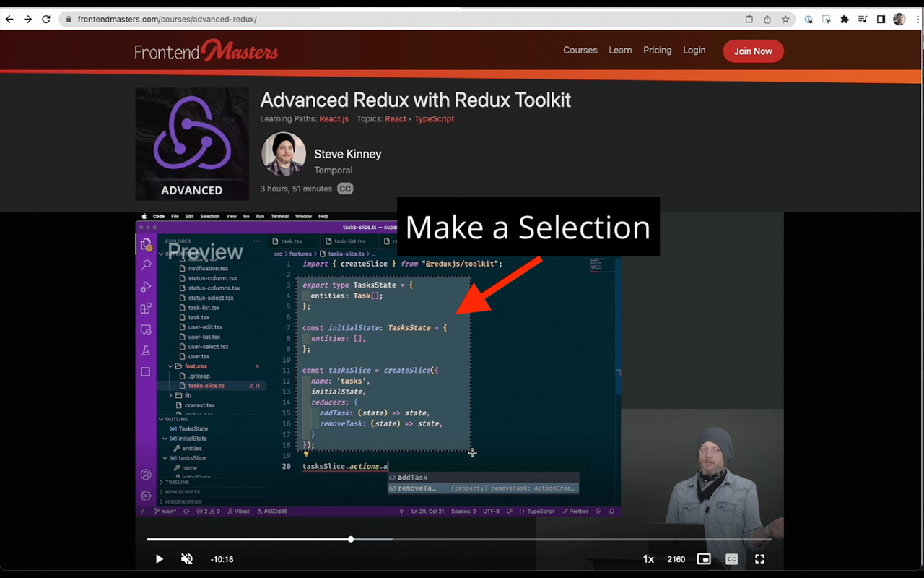This screenshot has width=924, height=578.
Task: Open the Courses nav link
Action: 580,51
